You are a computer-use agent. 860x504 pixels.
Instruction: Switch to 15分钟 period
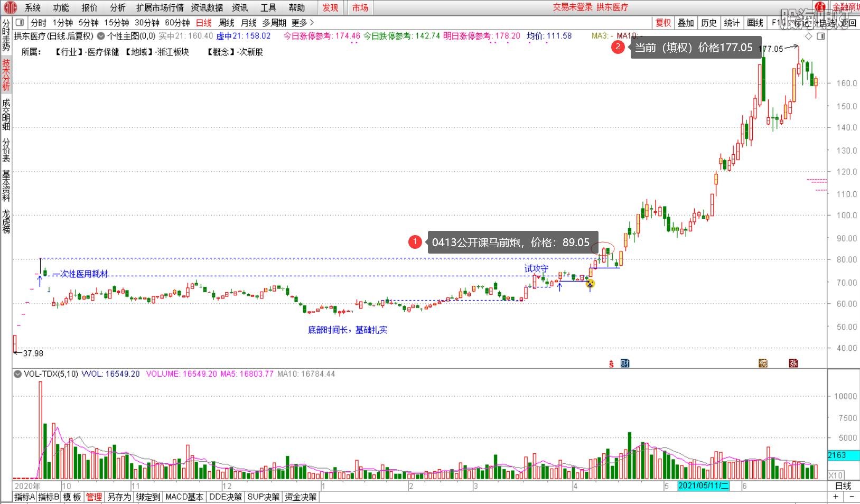(117, 23)
